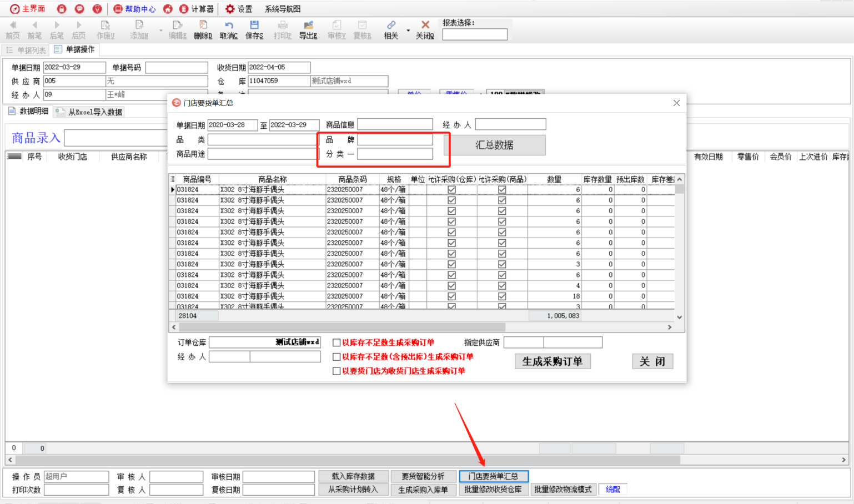Click the 关闭 red X toolbar icon
Screen dimensions: 854x504
(425, 25)
